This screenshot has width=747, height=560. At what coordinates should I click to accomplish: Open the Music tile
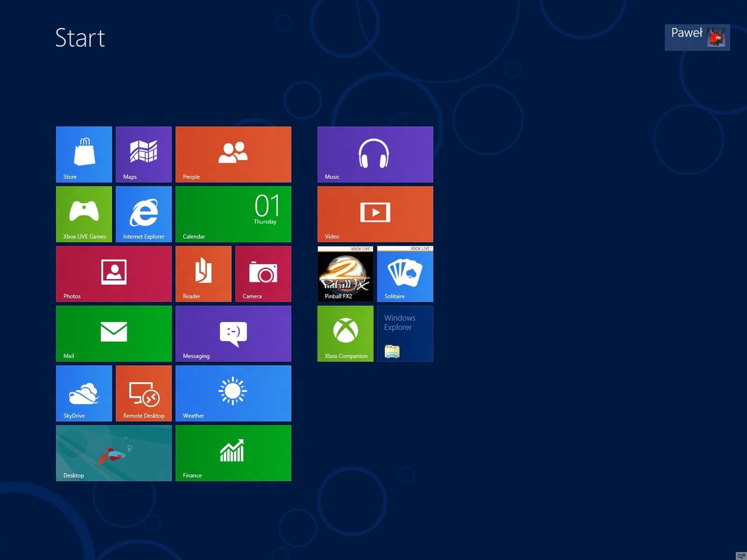click(x=375, y=155)
